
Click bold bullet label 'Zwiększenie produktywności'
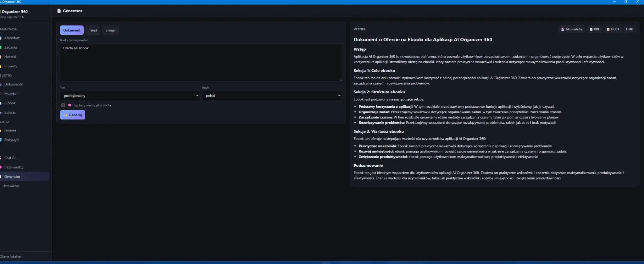click(x=383, y=157)
